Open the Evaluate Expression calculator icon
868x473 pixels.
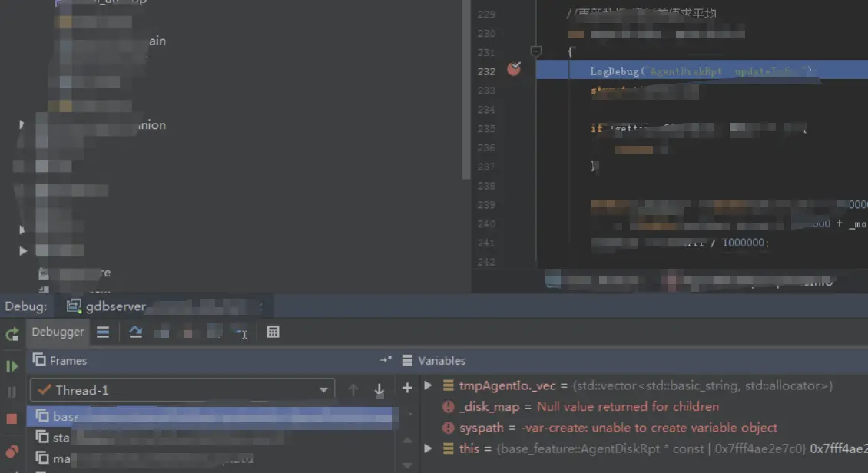pyautogui.click(x=273, y=332)
